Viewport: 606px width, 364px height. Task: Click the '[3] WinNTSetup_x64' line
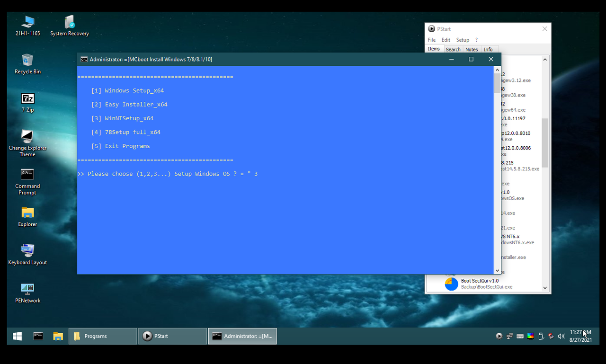(122, 118)
